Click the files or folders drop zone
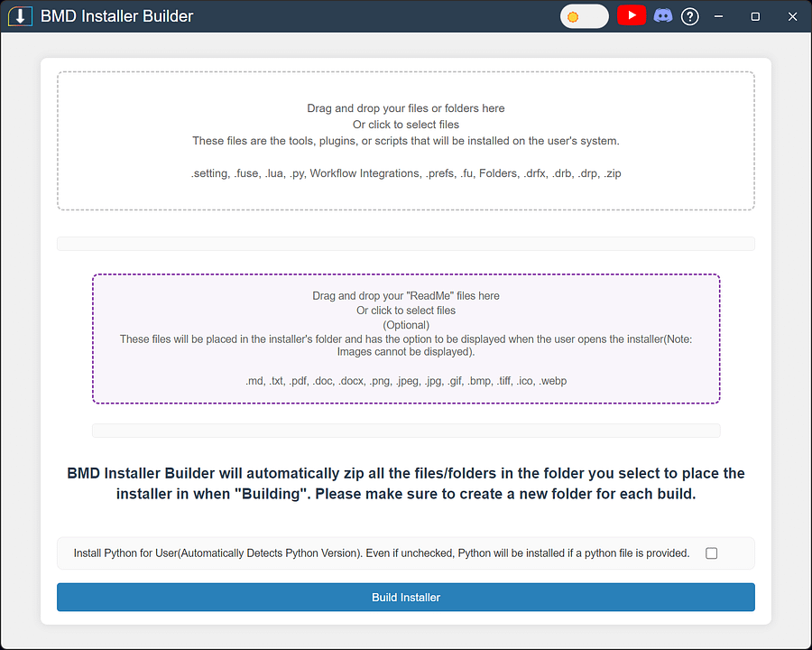Screen dimensions: 812x650 tap(406, 141)
